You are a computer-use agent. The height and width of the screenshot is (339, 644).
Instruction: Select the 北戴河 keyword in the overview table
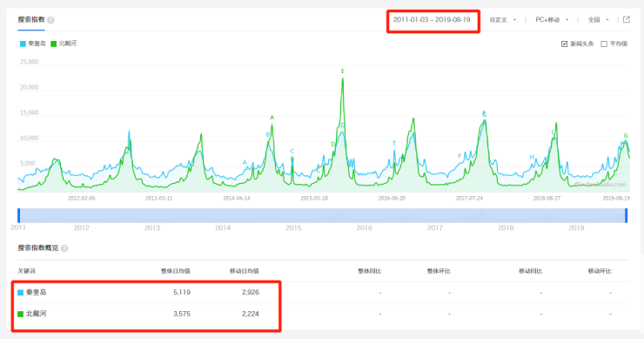[x=37, y=314]
